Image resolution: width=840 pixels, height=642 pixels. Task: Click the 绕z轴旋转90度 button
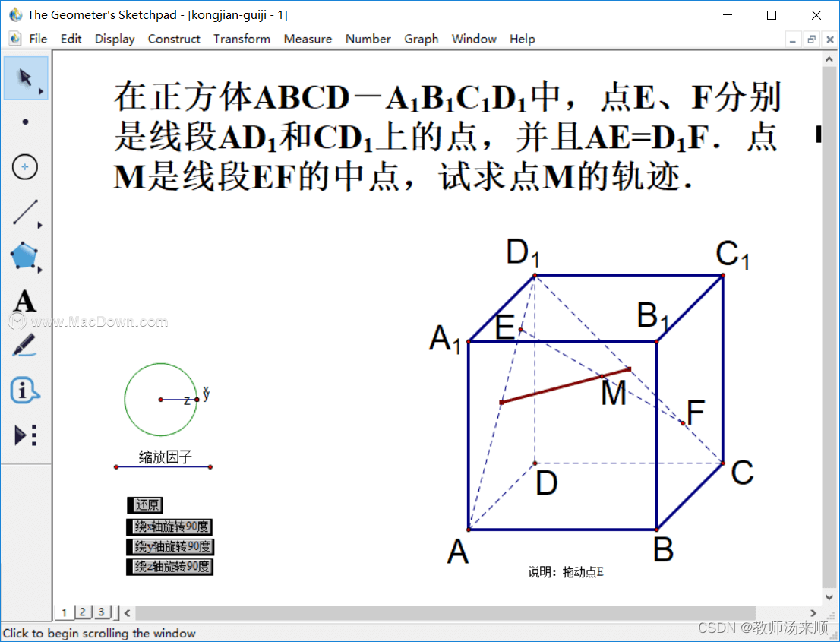(170, 567)
